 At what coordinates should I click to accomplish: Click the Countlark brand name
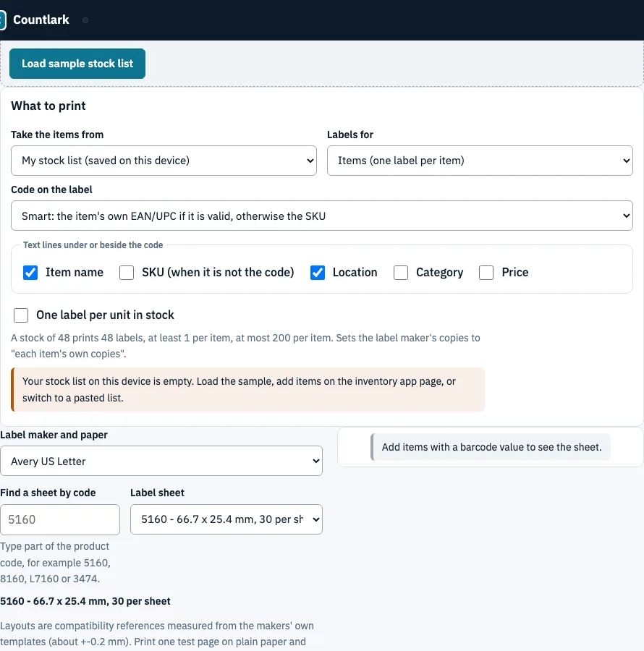click(41, 20)
